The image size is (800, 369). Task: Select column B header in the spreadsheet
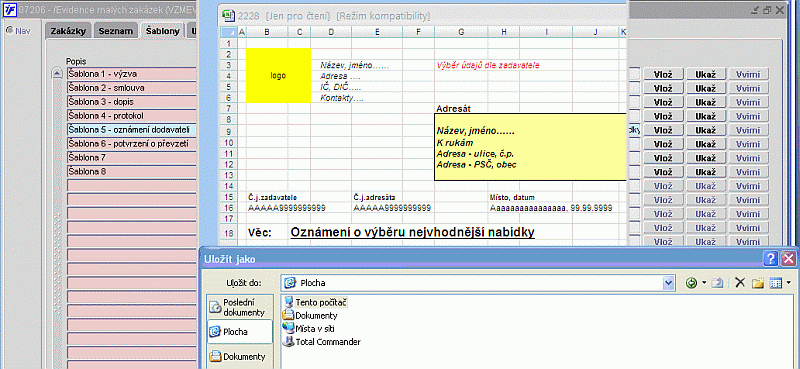click(267, 33)
